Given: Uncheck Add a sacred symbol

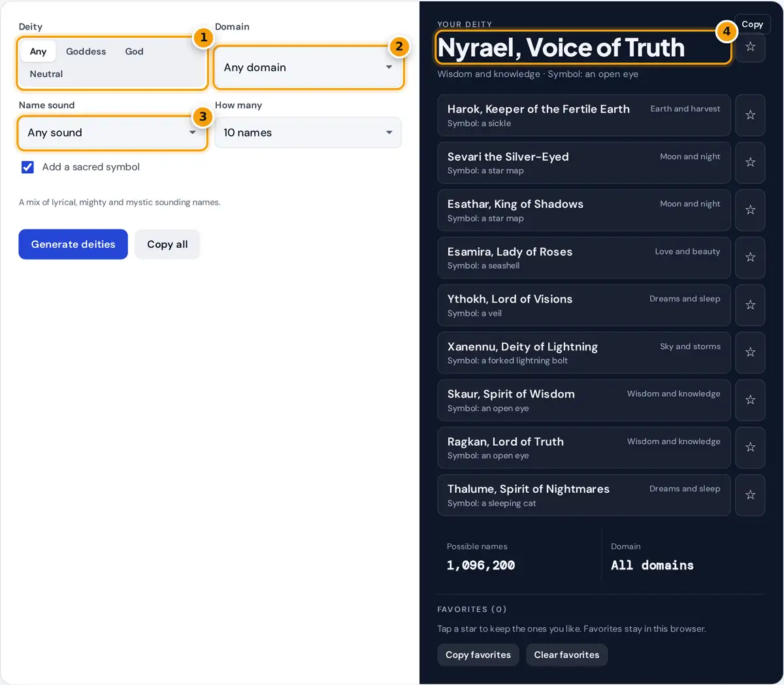Looking at the screenshot, I should (27, 167).
